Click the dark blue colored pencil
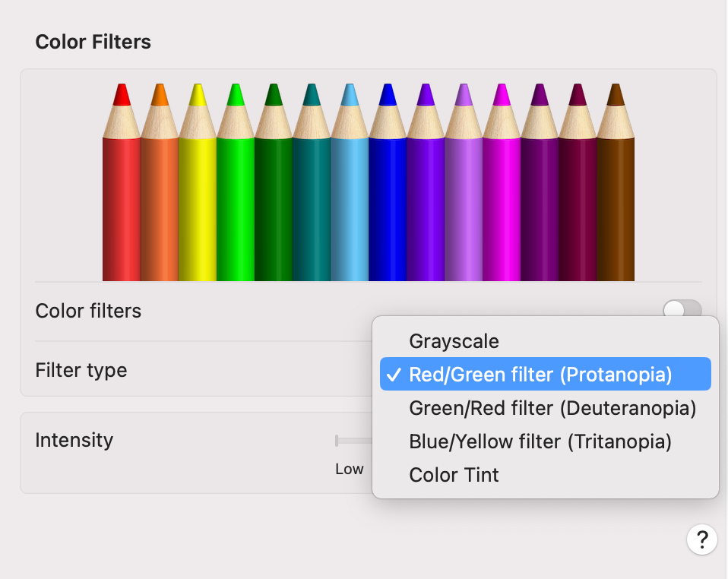The image size is (728, 579). pyautogui.click(x=388, y=205)
